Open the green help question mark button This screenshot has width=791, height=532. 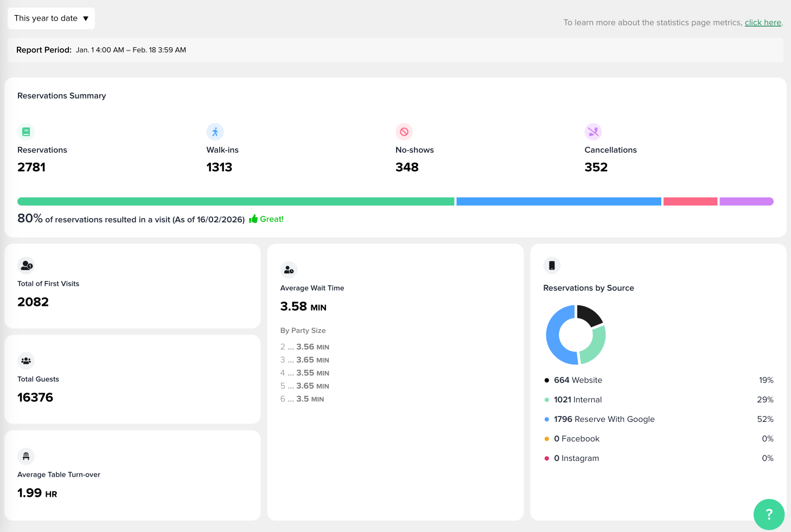click(769, 514)
